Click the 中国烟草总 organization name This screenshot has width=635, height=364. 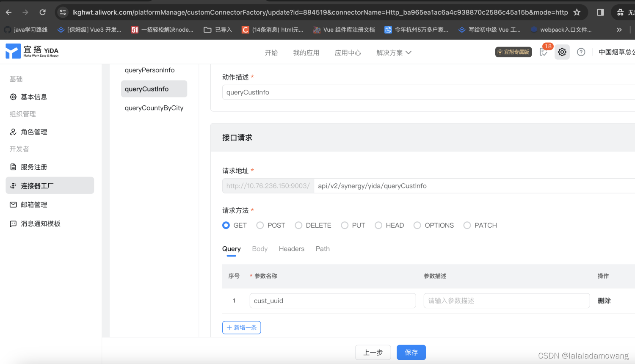(x=616, y=52)
